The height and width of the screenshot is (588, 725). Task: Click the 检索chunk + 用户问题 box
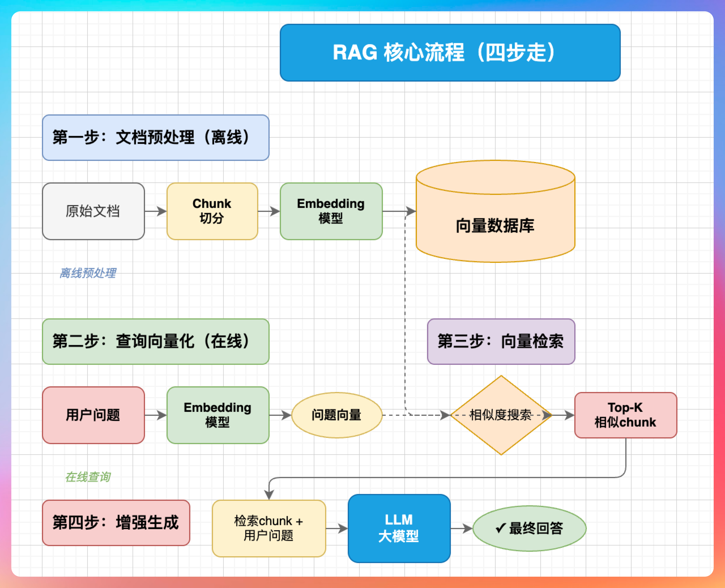[x=268, y=529]
